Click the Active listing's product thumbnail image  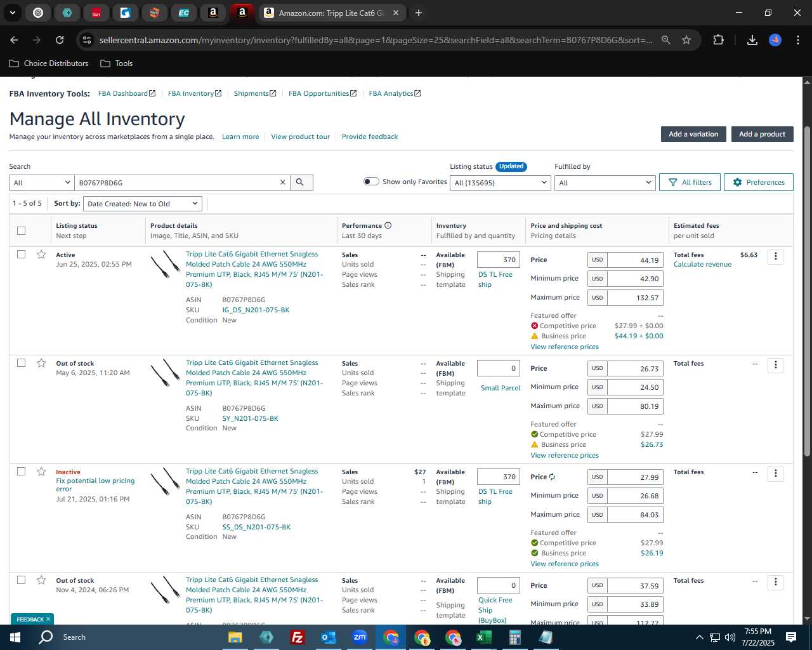tap(166, 264)
